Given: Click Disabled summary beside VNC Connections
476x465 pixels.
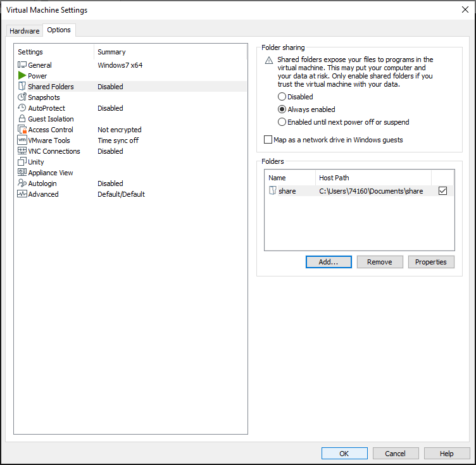Looking at the screenshot, I should 110,151.
